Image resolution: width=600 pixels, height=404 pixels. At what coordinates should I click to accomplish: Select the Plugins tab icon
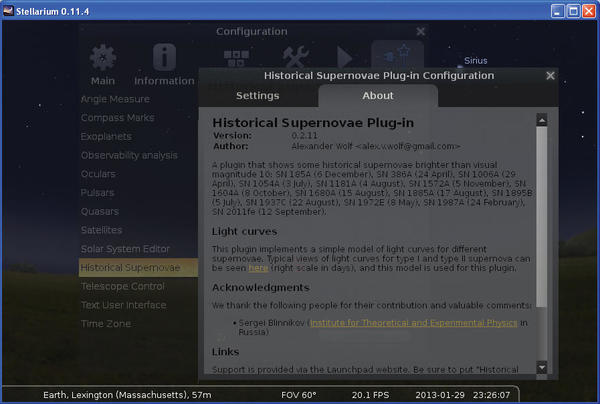click(x=397, y=55)
